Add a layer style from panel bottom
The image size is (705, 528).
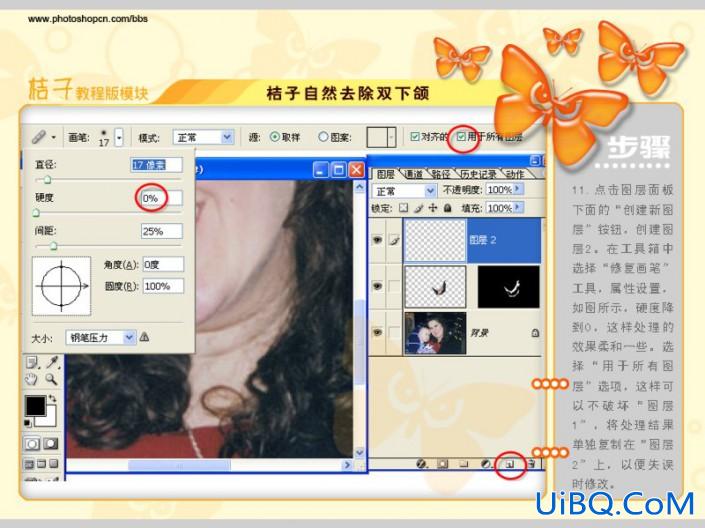(421, 464)
